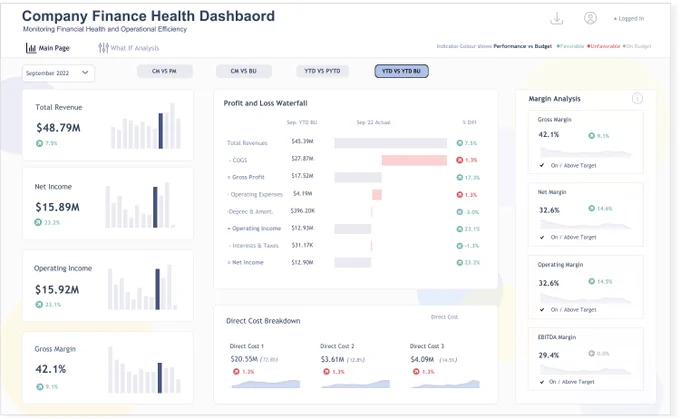680x419 pixels.
Task: Click the Operating Income $15.92M value
Action: (x=57, y=289)
